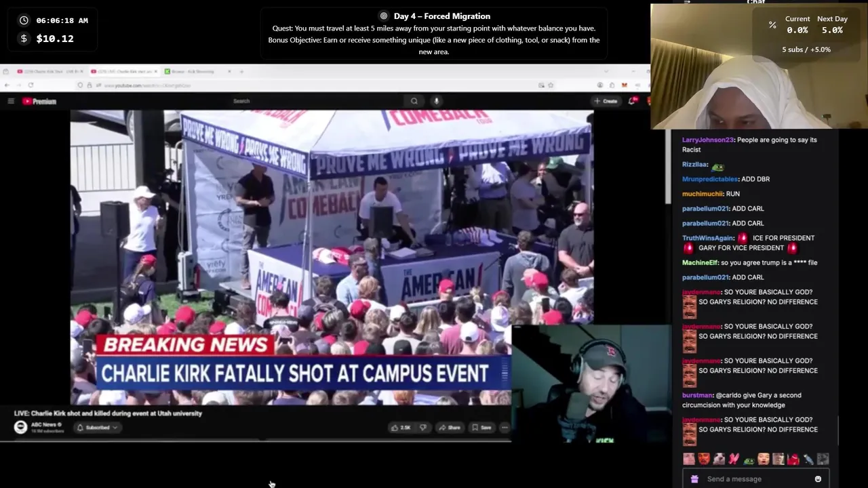Image resolution: width=868 pixels, height=488 pixels.
Task: Select the blue bird quick emote
Action: (808, 460)
